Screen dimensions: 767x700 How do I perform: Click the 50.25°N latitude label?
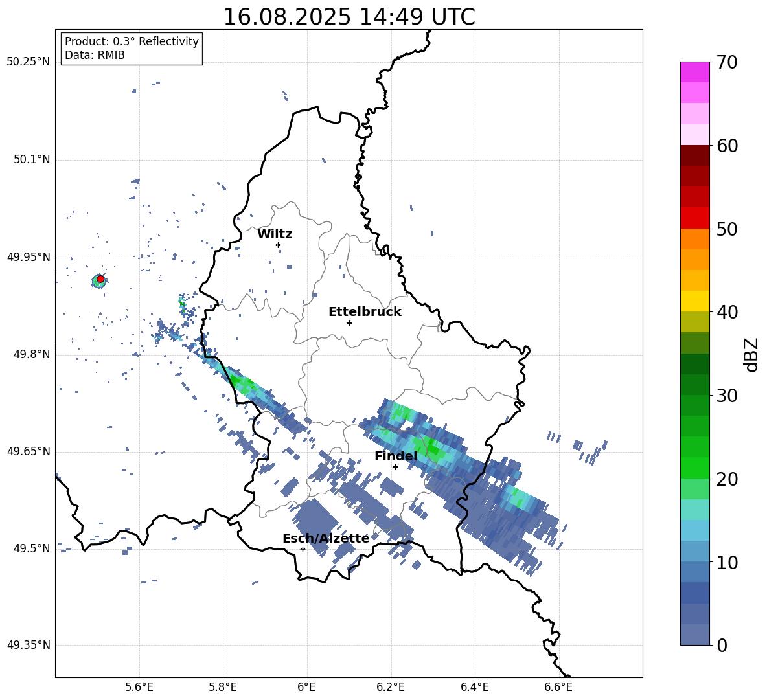[29, 62]
